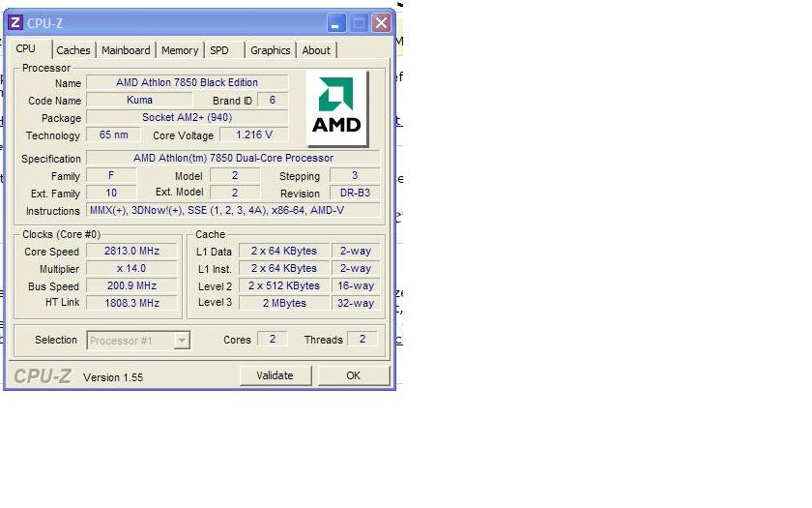
Task: Click the Specification field text
Action: (x=233, y=158)
